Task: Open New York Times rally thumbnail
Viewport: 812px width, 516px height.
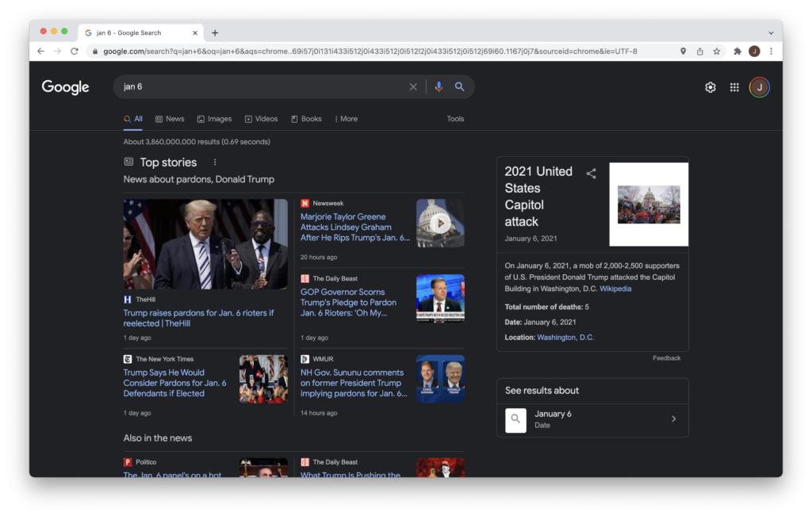Action: point(263,379)
